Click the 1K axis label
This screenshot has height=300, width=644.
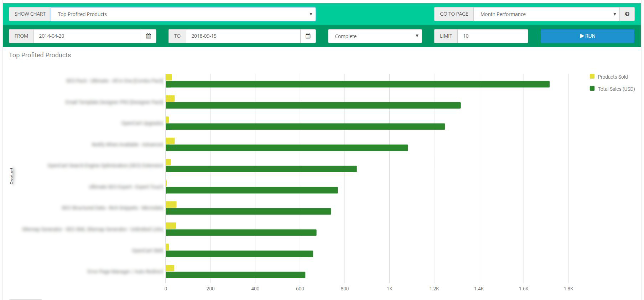tap(389, 289)
